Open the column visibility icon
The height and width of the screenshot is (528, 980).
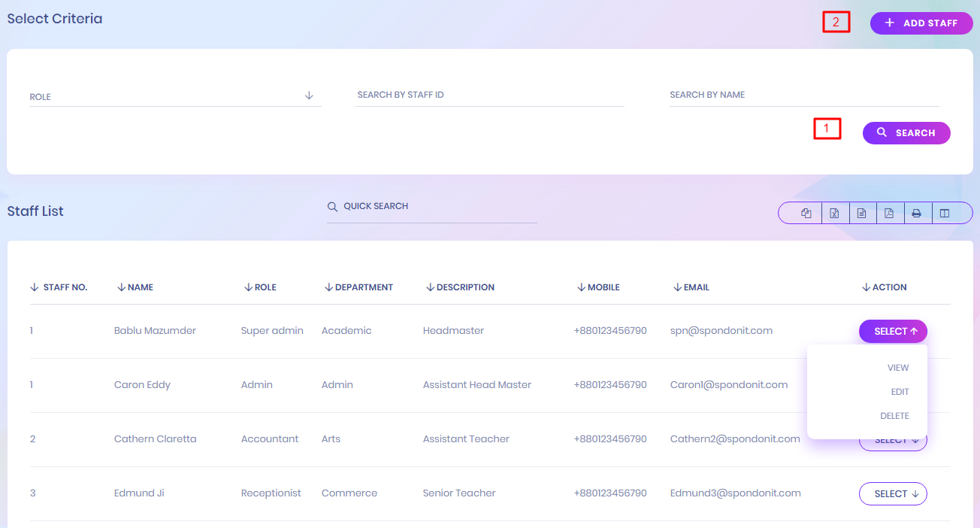pyautogui.click(x=945, y=214)
